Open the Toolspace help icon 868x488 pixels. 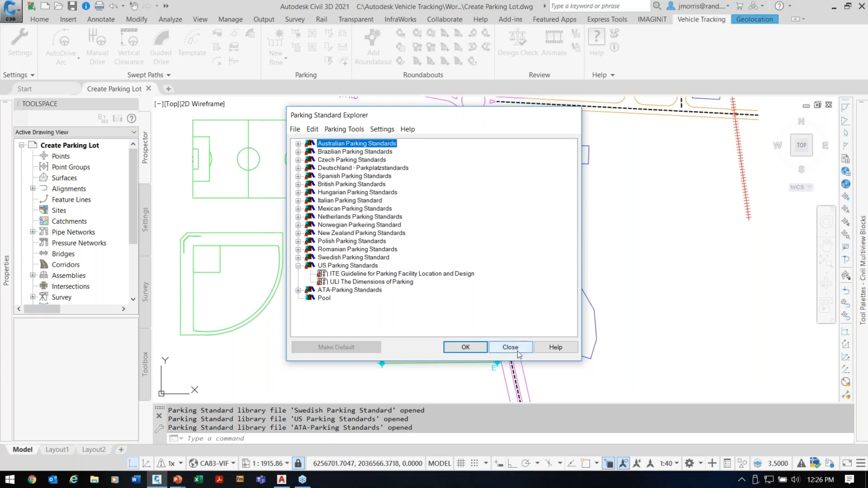click(x=132, y=118)
